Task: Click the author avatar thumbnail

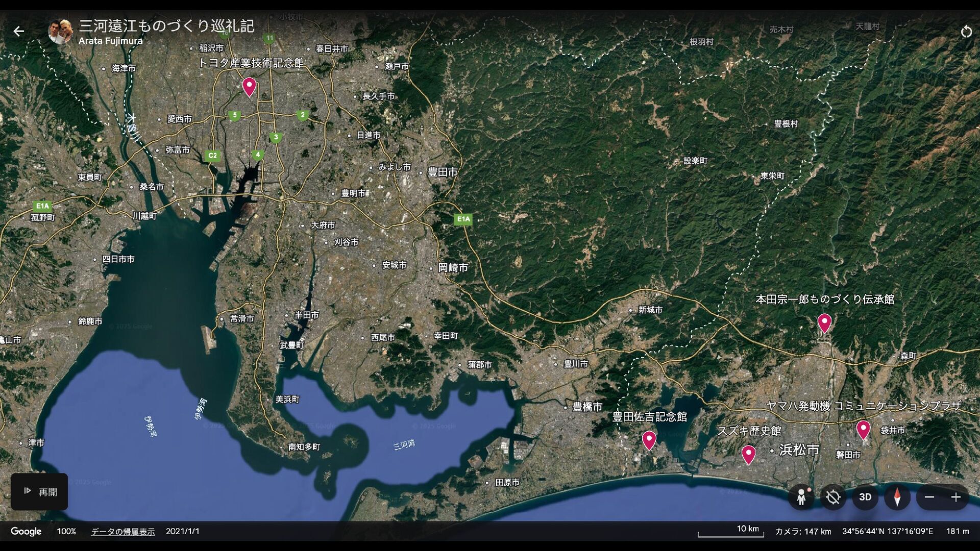Action: [60, 32]
